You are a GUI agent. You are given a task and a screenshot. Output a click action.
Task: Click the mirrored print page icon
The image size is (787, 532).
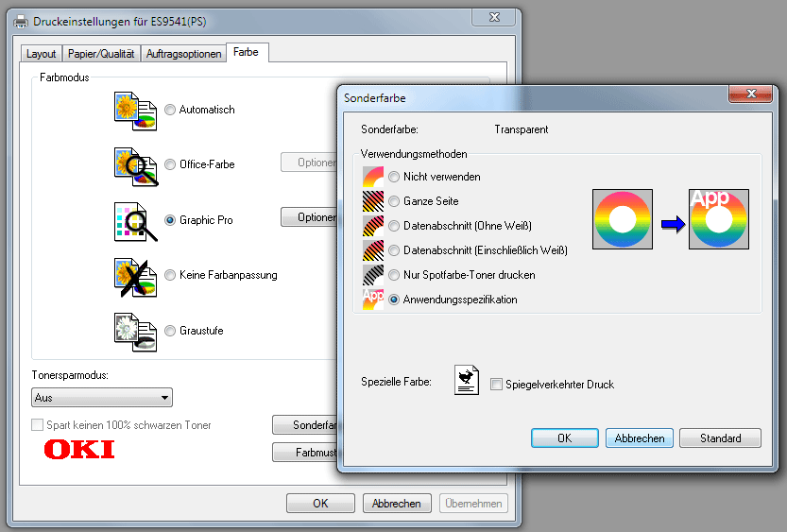pyautogui.click(x=467, y=380)
